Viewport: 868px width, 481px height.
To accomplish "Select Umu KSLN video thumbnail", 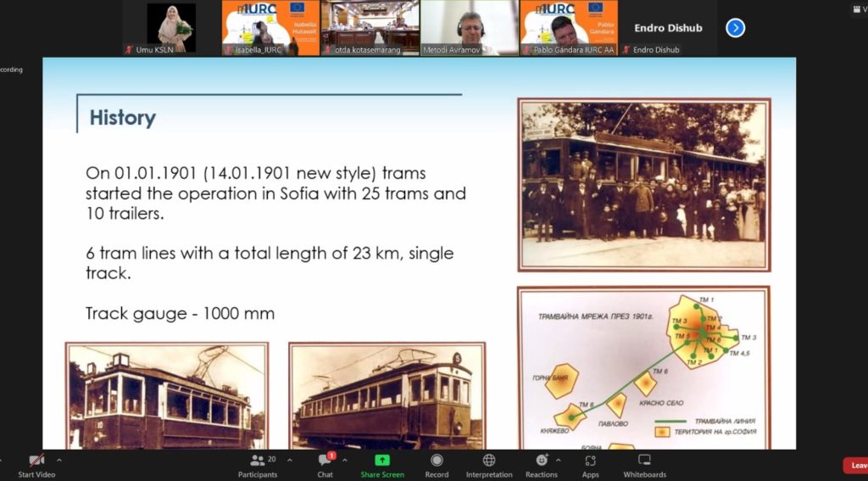I will [171, 28].
